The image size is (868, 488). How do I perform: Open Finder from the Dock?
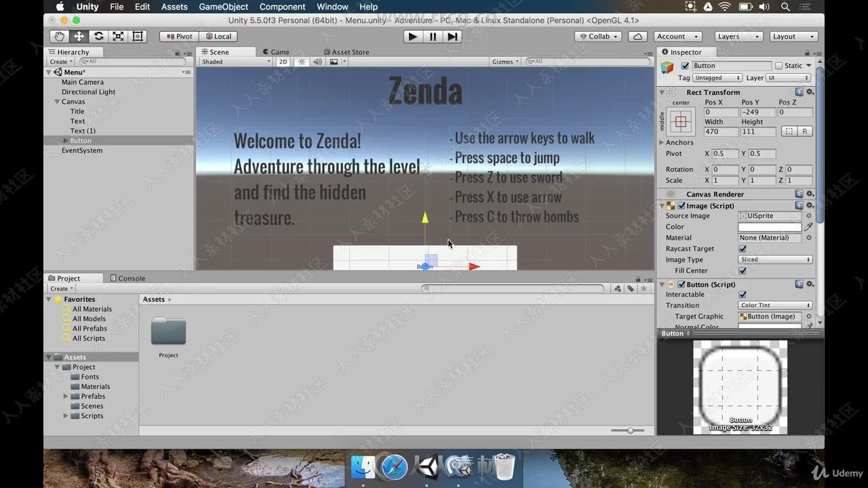coord(363,466)
